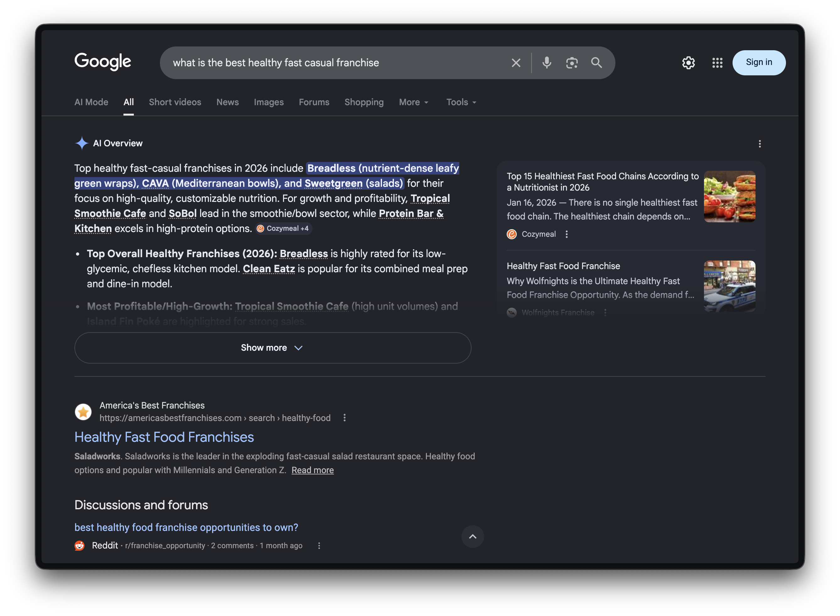
Task: Expand the More dropdown
Action: click(414, 102)
